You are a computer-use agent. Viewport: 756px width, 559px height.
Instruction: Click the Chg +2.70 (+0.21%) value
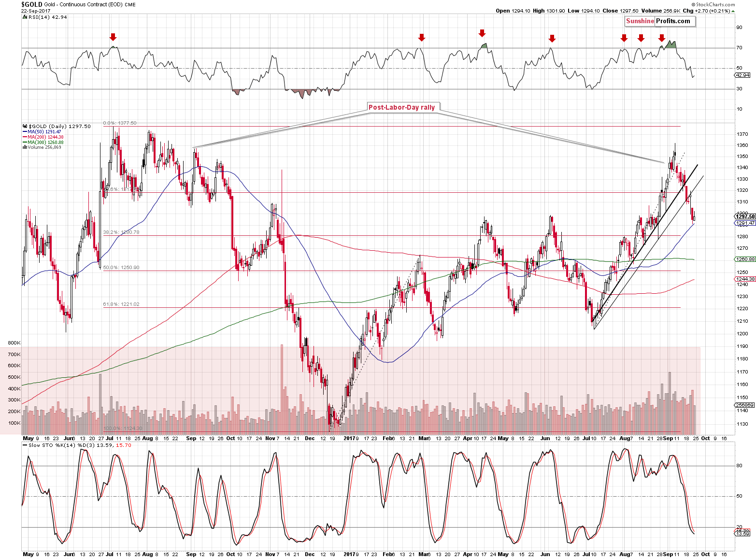pyautogui.click(x=709, y=11)
